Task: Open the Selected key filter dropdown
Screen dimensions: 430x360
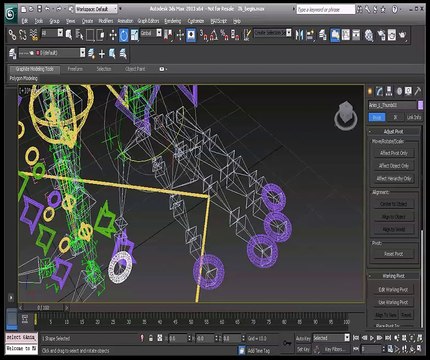Action: [331, 338]
